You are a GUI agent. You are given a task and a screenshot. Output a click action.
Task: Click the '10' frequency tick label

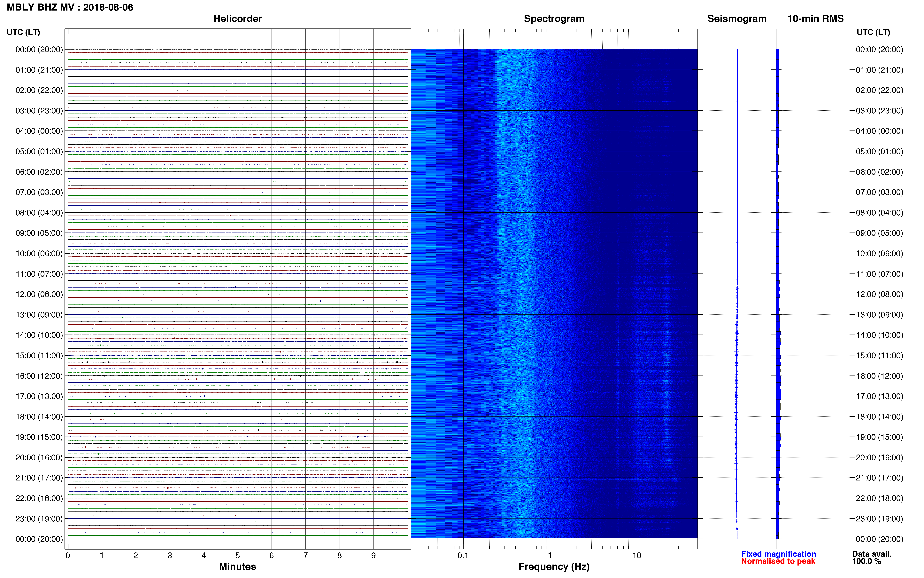[x=637, y=555]
